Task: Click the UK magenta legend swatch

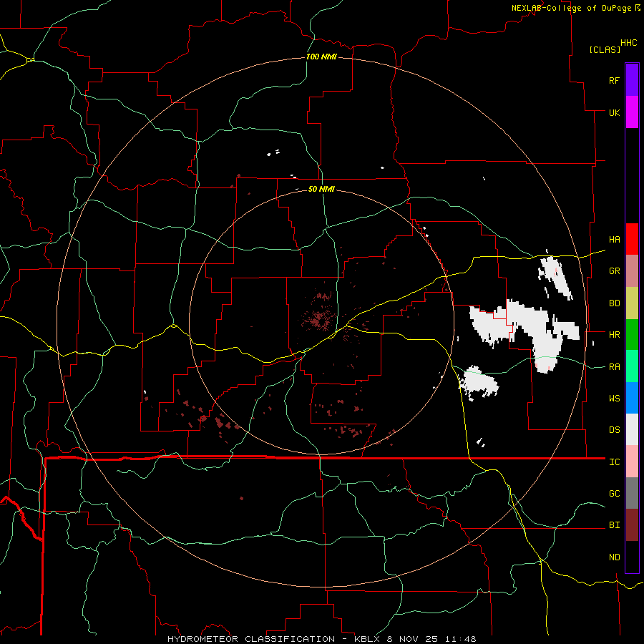Action: [632, 112]
